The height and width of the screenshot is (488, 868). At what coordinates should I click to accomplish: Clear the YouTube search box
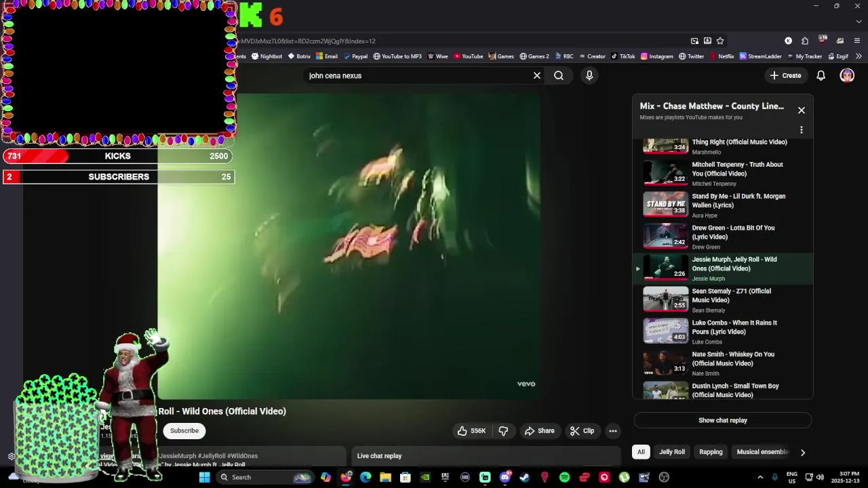point(537,76)
